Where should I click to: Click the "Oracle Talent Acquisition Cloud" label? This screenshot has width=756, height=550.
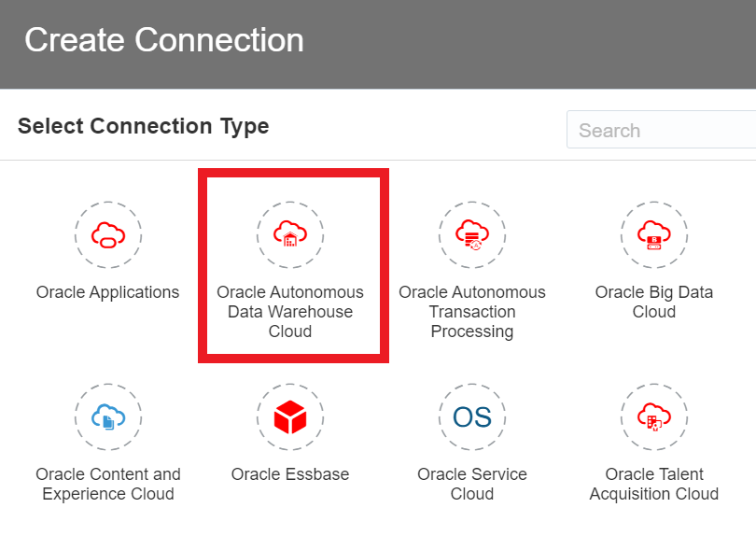coord(654,484)
